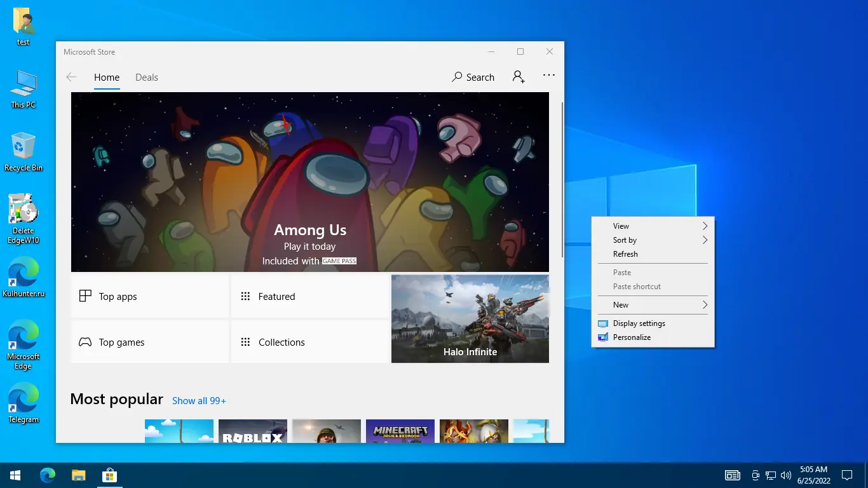868x488 pixels.
Task: Choose Personalize in the context menu
Action: point(653,337)
